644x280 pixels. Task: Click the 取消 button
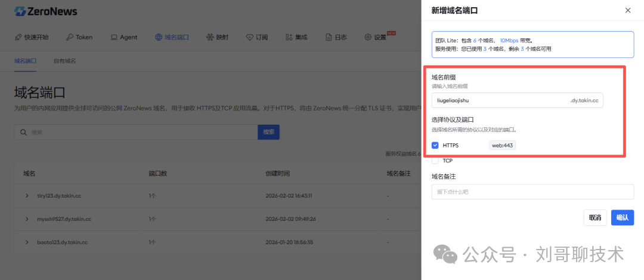click(595, 217)
